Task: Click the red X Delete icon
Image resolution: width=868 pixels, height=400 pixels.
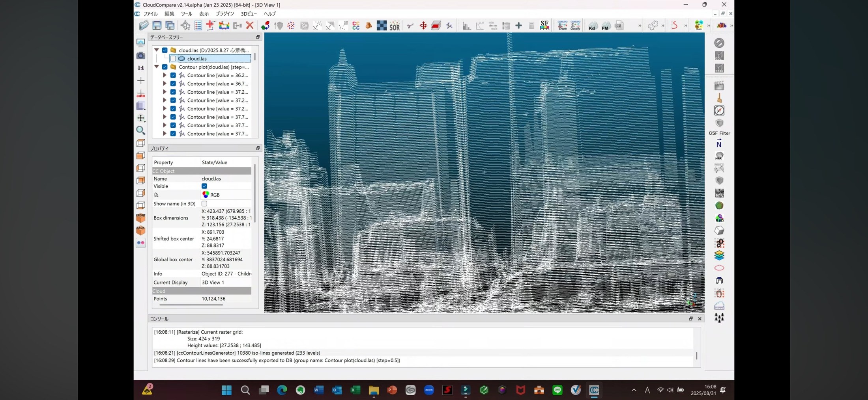Action: click(250, 26)
